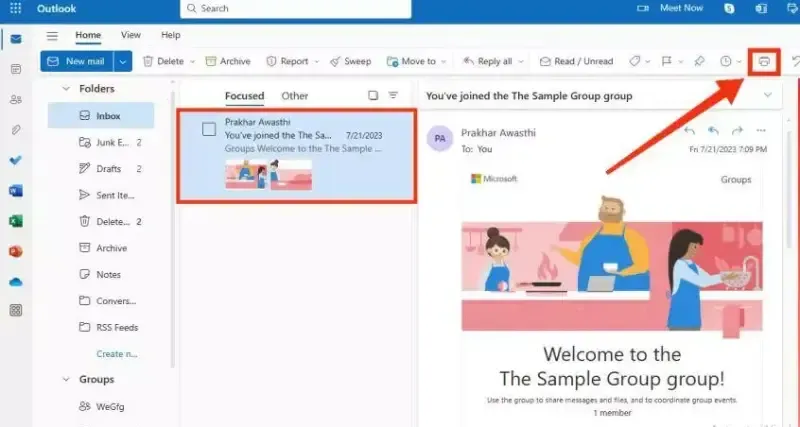The width and height of the screenshot is (800, 427).
Task: Click the Mail icon in left rail
Action: pyautogui.click(x=16, y=39)
